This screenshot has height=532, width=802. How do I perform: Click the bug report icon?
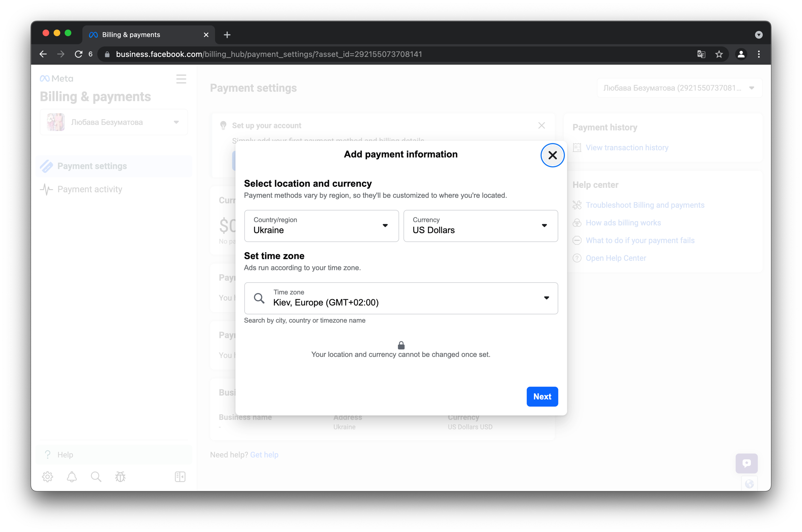click(x=120, y=476)
